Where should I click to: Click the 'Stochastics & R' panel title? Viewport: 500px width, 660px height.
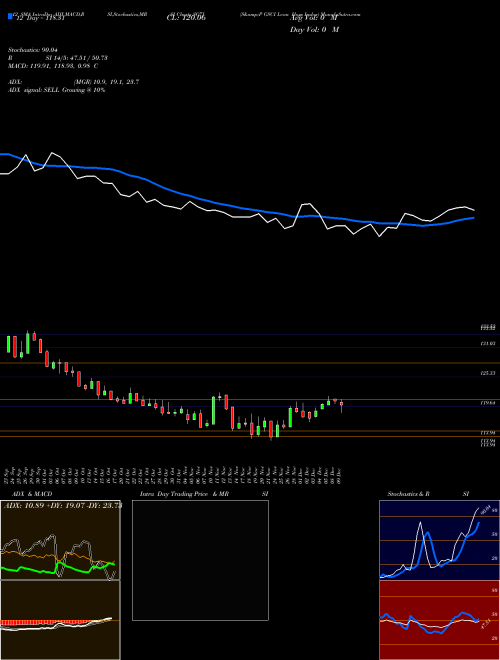408,494
